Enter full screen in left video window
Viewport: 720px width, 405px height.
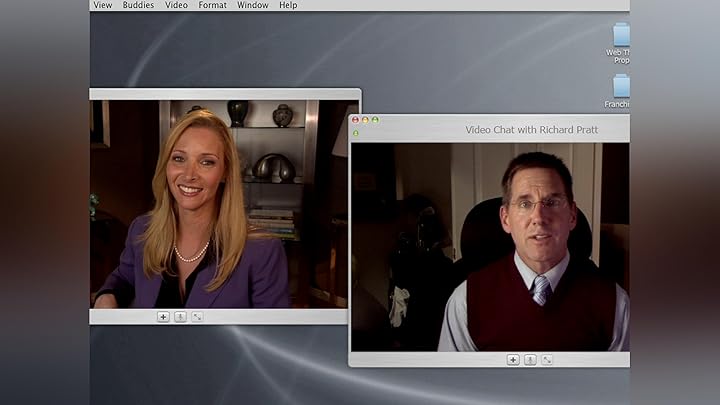[x=197, y=317]
